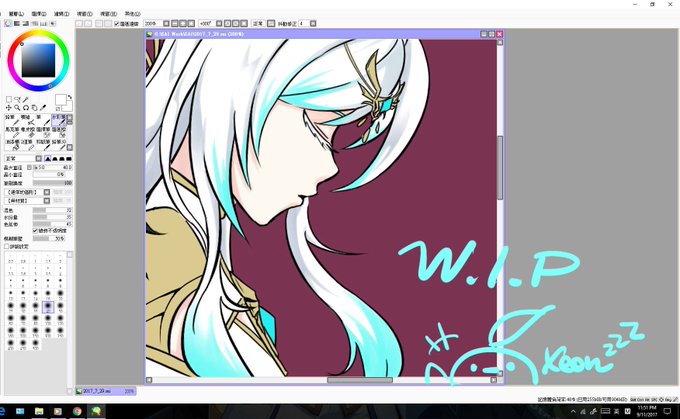Click the canvas vertical scrollbar thumb
Screen dimensions: 680x419
click(x=500, y=167)
